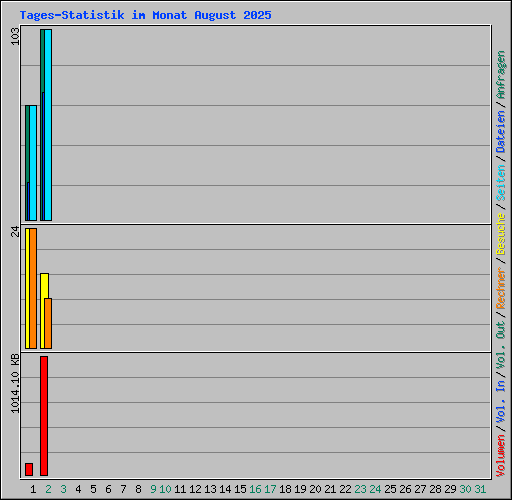Click the red Volumen legend label
The height and width of the screenshot is (500, 512).
(501, 456)
